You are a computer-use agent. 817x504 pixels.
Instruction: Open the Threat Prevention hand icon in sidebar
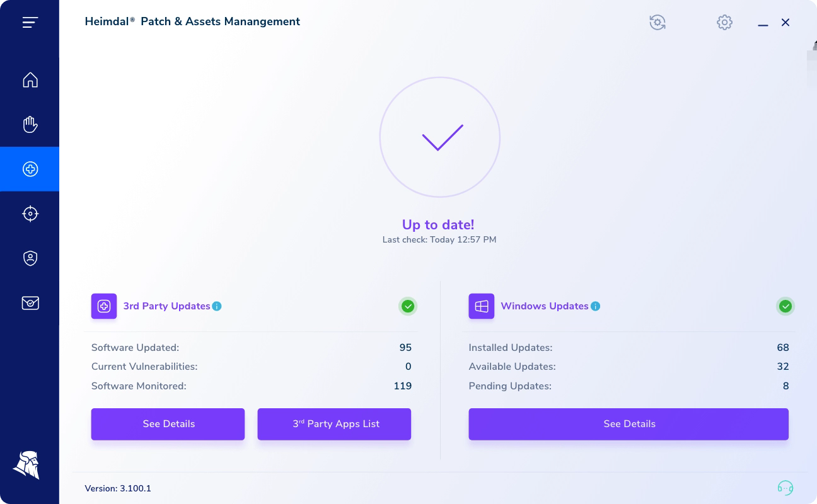30,124
